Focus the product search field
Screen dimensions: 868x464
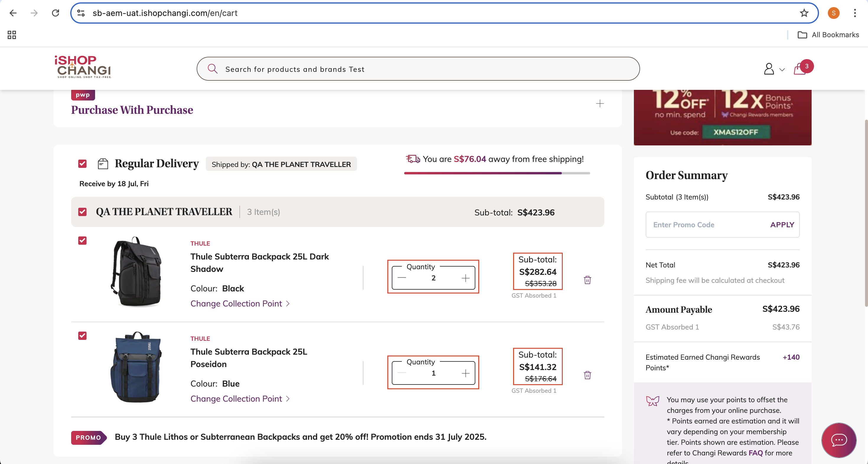418,69
